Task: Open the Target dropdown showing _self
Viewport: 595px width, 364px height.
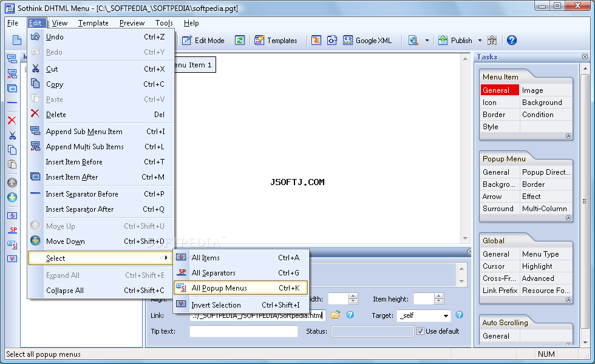Action: (424, 315)
